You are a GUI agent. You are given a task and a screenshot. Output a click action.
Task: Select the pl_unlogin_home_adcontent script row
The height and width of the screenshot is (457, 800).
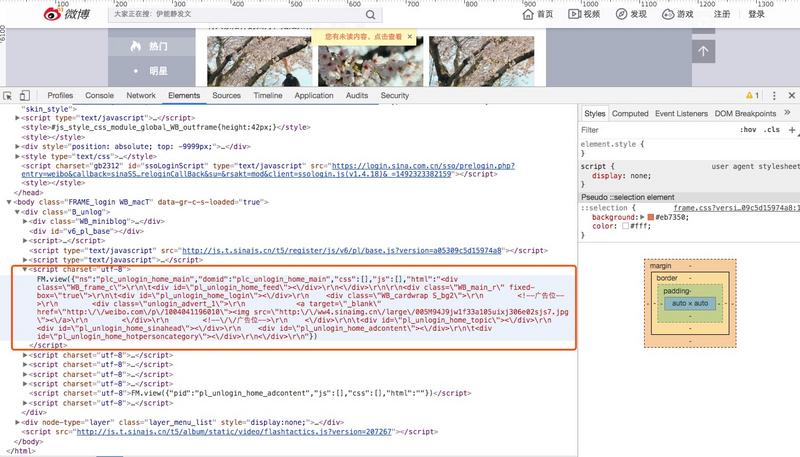[250, 393]
